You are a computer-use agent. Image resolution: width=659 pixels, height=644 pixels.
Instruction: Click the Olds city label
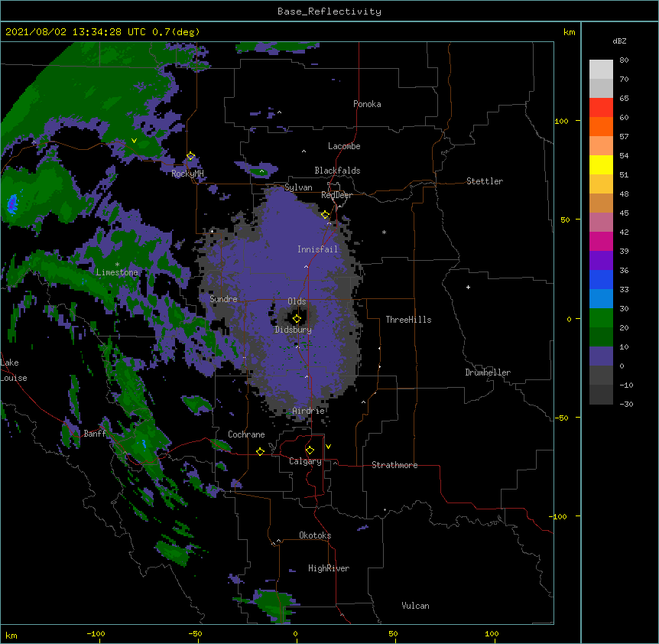[297, 301]
